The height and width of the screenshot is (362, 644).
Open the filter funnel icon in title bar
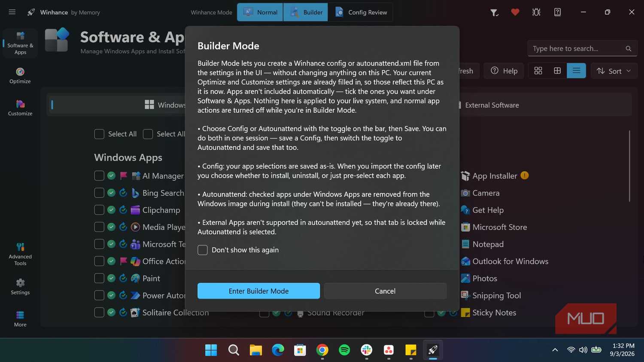tap(494, 12)
